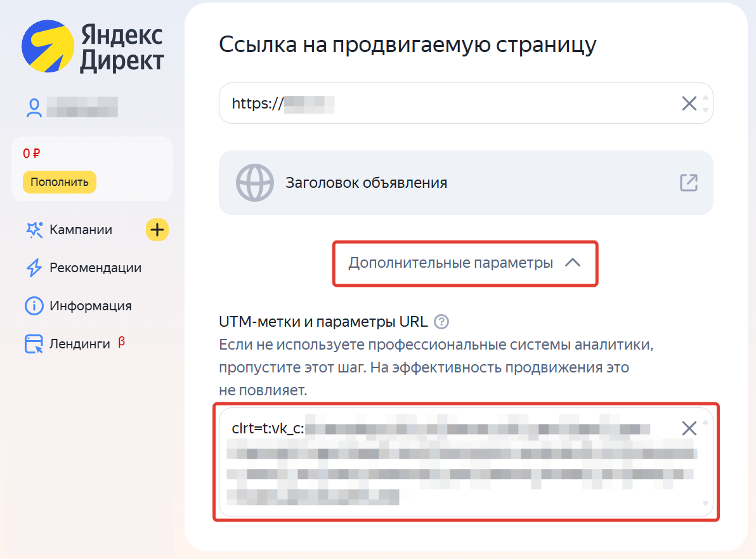Clear the UTM parameters field
Screen dimensions: 756x559
pos(689,428)
